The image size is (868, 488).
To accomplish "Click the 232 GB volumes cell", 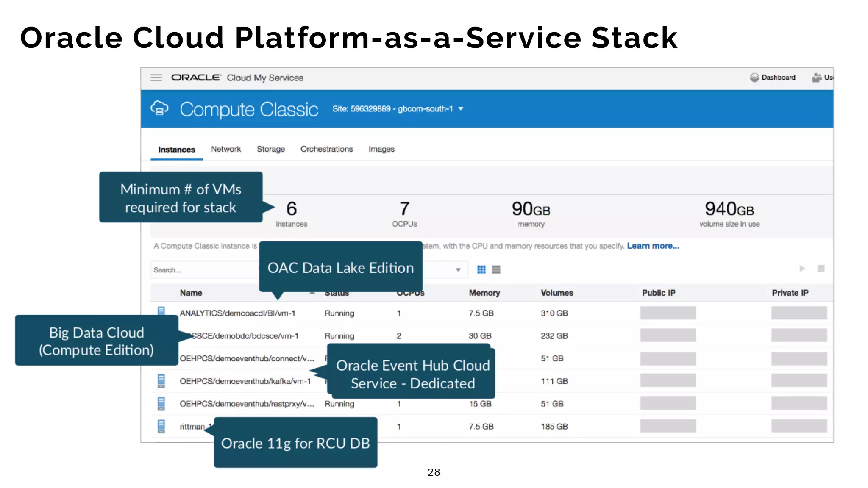I will 554,336.
